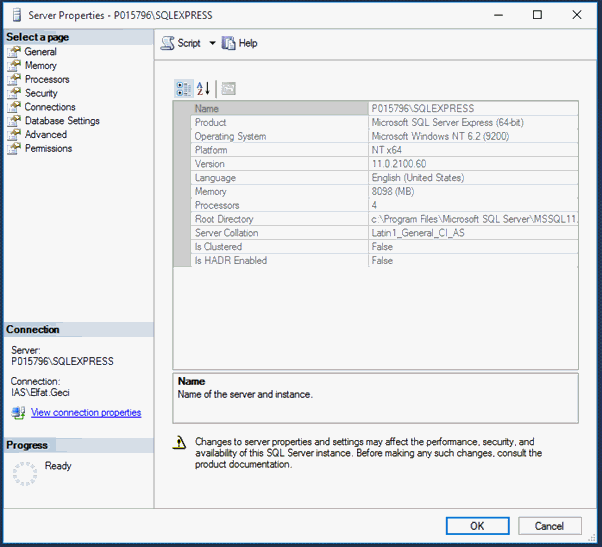This screenshot has height=547, width=602.
Task: Click the Property Pages icon
Action: [x=228, y=89]
